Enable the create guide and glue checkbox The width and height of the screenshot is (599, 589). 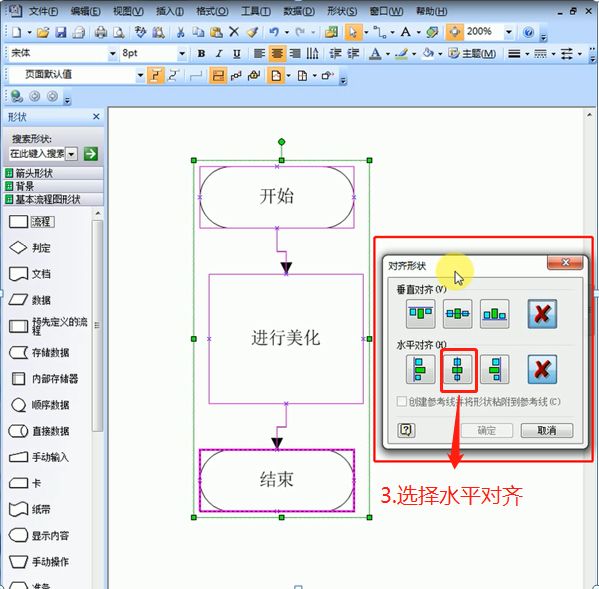click(401, 402)
